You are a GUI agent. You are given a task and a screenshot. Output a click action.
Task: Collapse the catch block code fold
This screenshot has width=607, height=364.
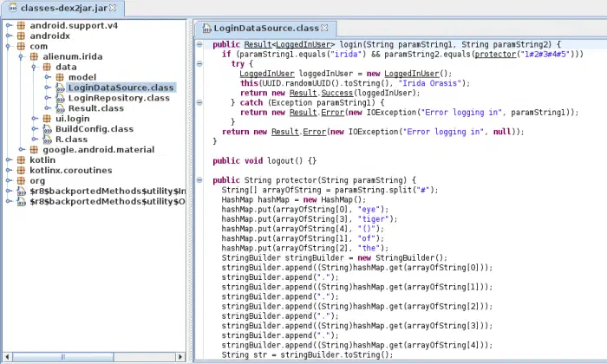[199, 102]
